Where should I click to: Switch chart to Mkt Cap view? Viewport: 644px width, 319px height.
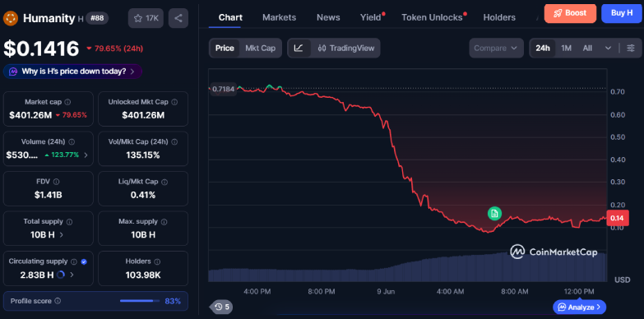(x=261, y=48)
